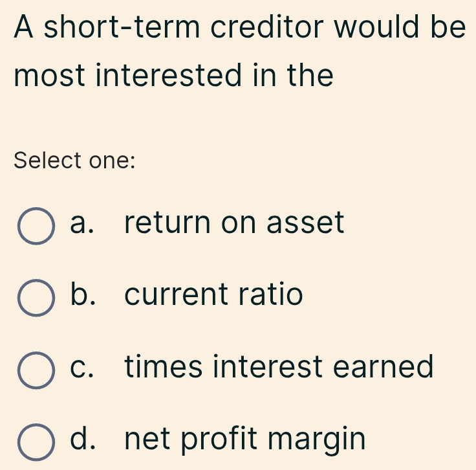The width and height of the screenshot is (476, 470).
Task: Choose the current ratio radio button
Action: 35,298
